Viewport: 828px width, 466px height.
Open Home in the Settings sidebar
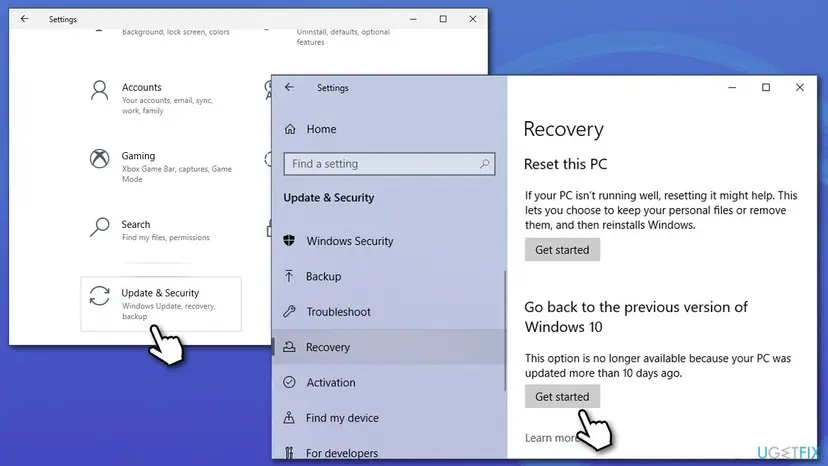point(321,129)
